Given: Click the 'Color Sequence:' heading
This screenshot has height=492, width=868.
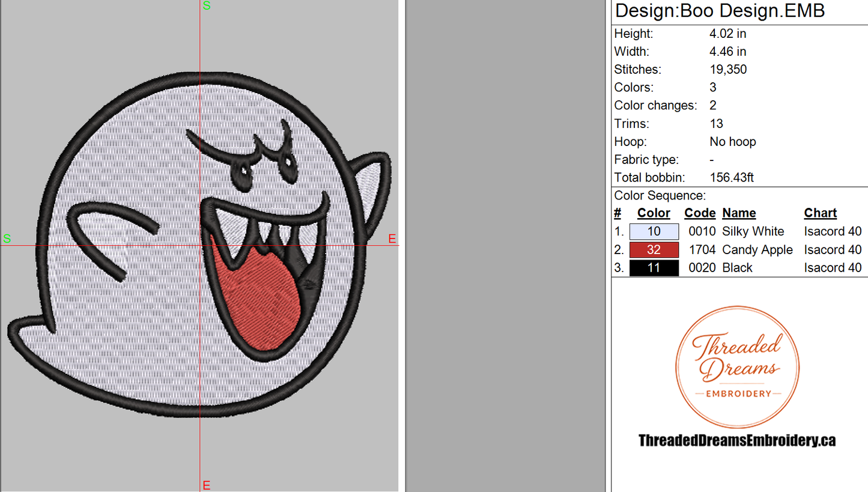Looking at the screenshot, I should pos(660,196).
